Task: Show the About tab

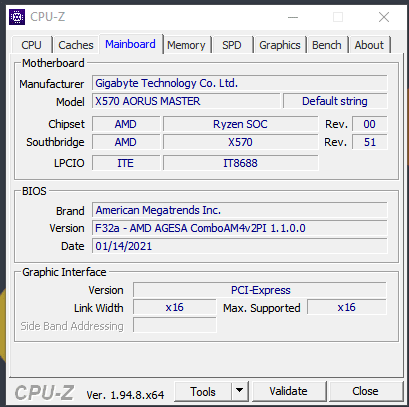Action: point(369,45)
